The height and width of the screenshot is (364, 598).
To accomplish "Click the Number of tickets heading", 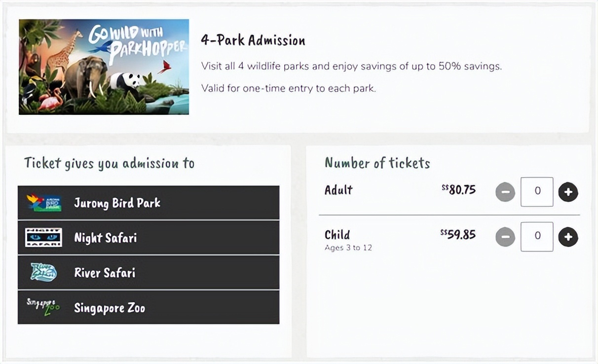I will pyautogui.click(x=377, y=163).
